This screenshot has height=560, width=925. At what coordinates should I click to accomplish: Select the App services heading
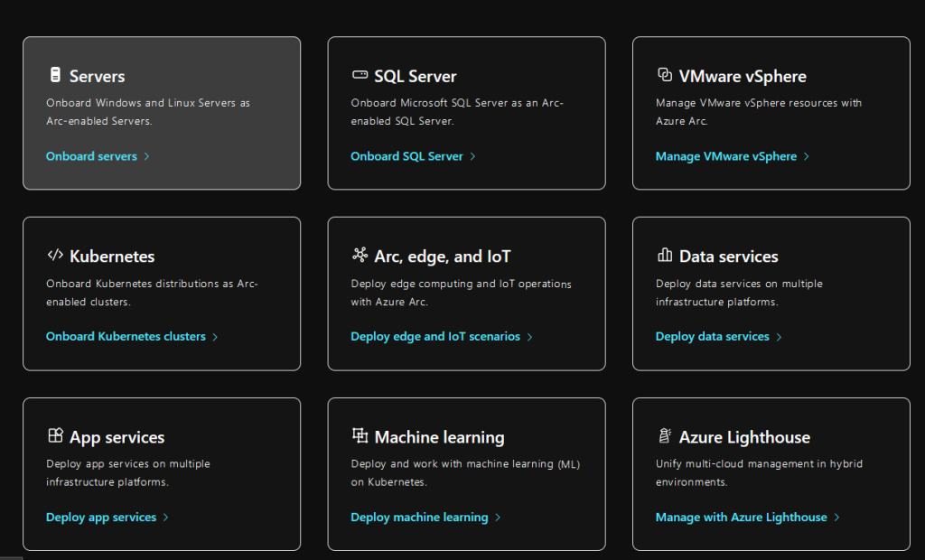(x=117, y=437)
